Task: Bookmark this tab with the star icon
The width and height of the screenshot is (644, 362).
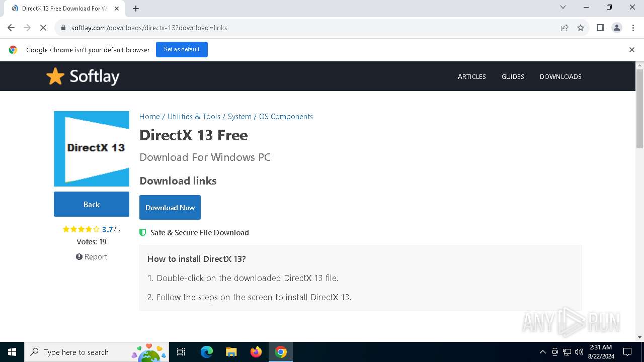Action: click(581, 28)
